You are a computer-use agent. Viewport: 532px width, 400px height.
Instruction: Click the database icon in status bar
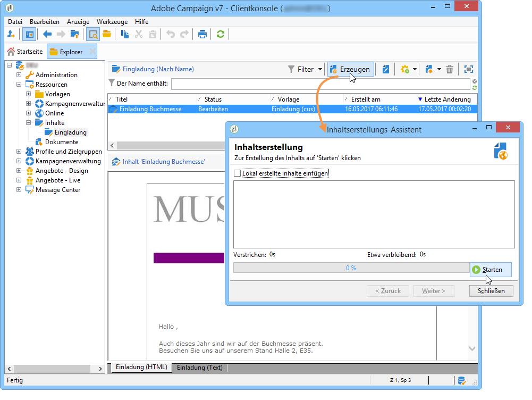(462, 381)
